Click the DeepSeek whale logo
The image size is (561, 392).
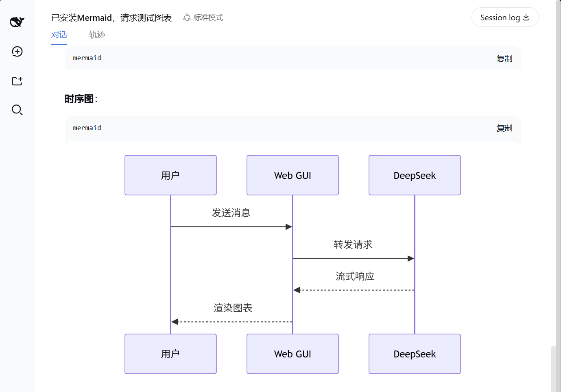pyautogui.click(x=17, y=22)
